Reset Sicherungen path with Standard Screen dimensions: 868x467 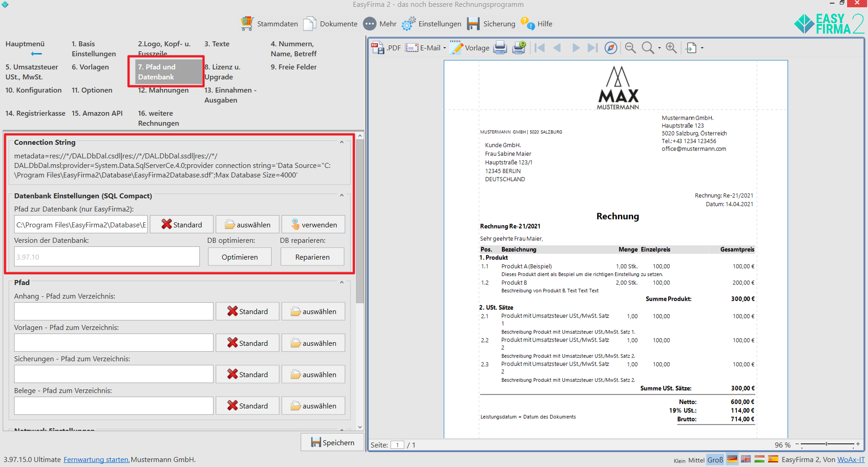tap(248, 374)
